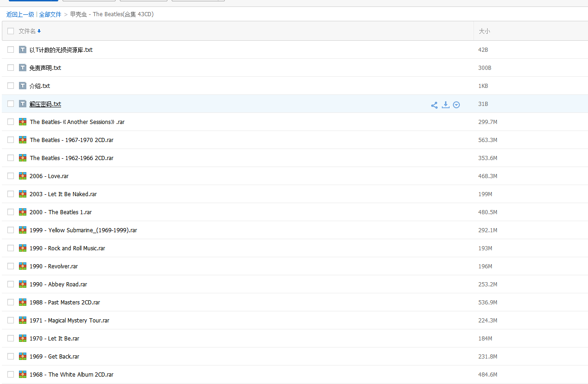This screenshot has height=384, width=588.
Task: Open 2000 - The Beatles 1.rar file name
Action: [x=61, y=212]
